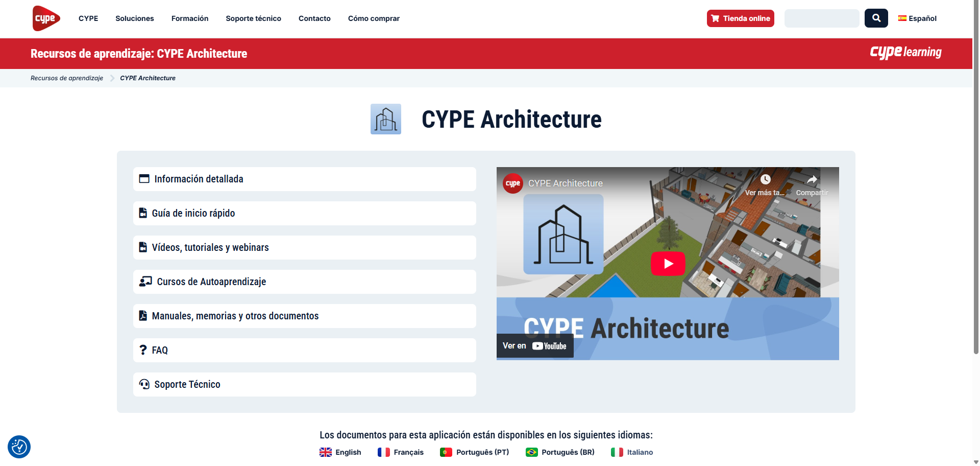The height and width of the screenshot is (466, 980).
Task: Click the Recursos de aprendizaje breadcrumb
Action: 67,78
